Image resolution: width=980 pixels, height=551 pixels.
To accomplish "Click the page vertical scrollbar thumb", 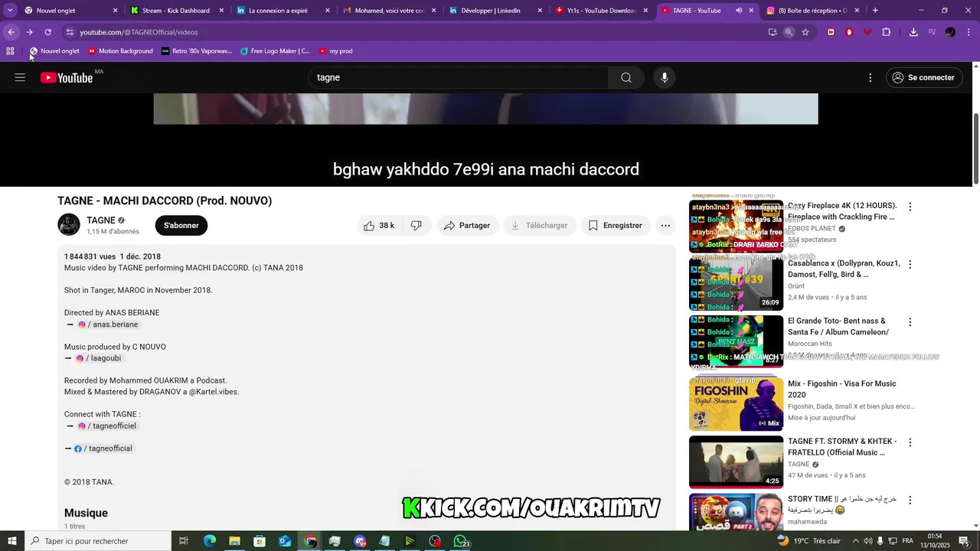I will click(975, 149).
